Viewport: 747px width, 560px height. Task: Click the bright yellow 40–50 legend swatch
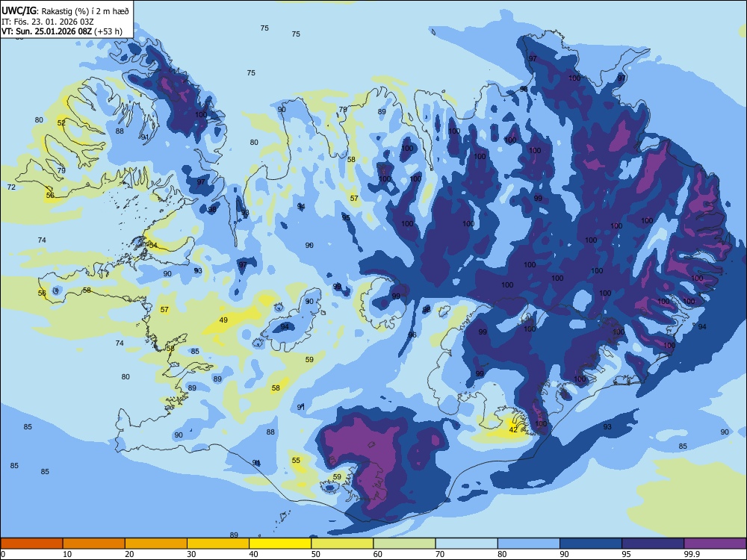(x=280, y=544)
